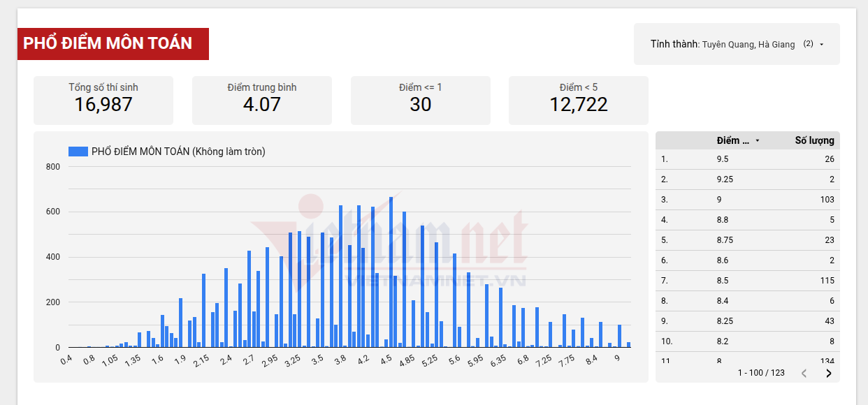Click table row 4 with score 8.8

coord(748,220)
